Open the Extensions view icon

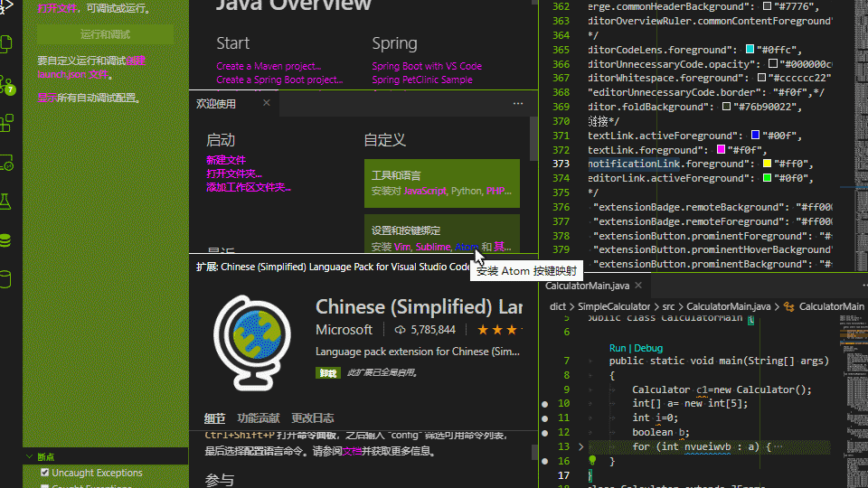8,122
